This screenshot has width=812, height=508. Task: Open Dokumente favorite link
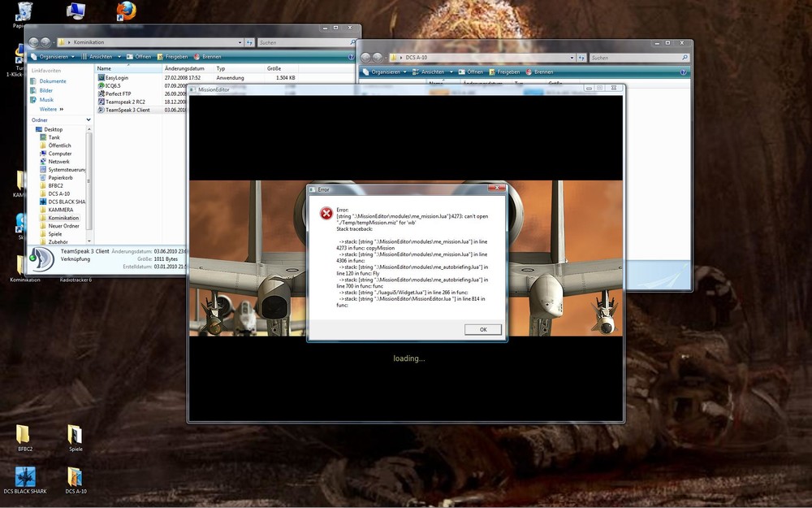tap(49, 81)
